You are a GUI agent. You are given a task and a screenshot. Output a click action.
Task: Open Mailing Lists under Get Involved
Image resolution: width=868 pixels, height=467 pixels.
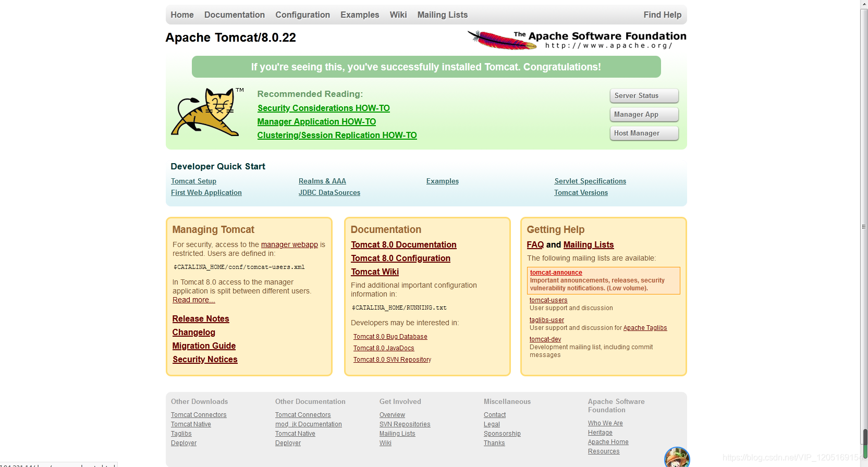397,434
